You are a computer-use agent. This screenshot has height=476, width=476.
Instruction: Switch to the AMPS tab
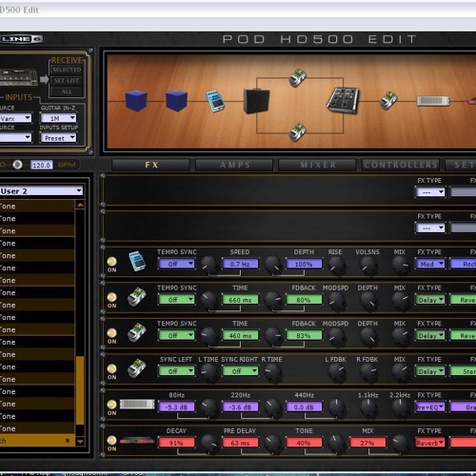(x=234, y=165)
